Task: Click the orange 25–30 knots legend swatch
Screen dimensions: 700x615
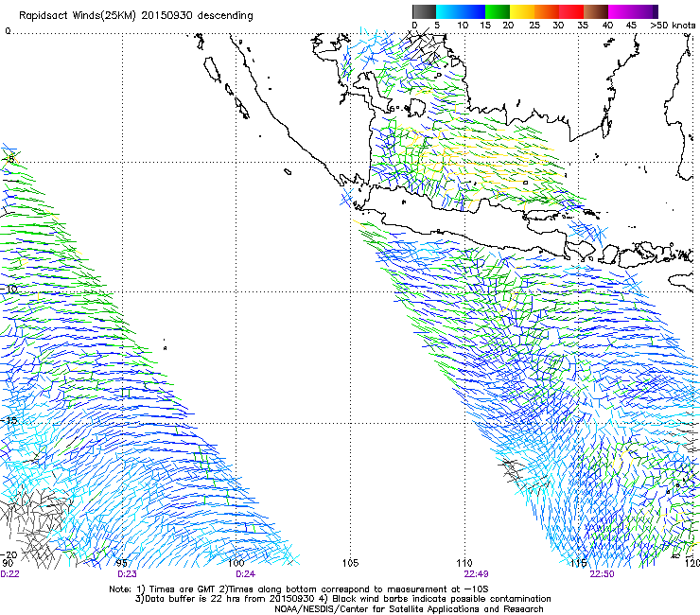Action: pyautogui.click(x=547, y=11)
